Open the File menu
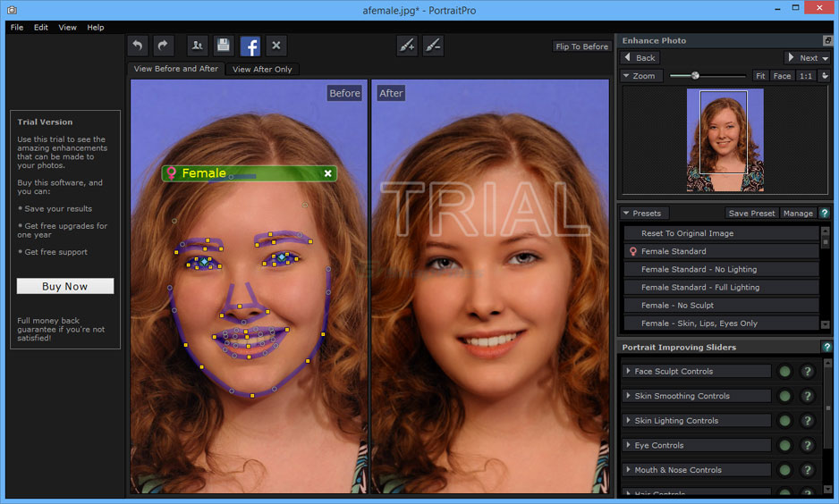Viewport: 839px width, 504px height. 17,28
